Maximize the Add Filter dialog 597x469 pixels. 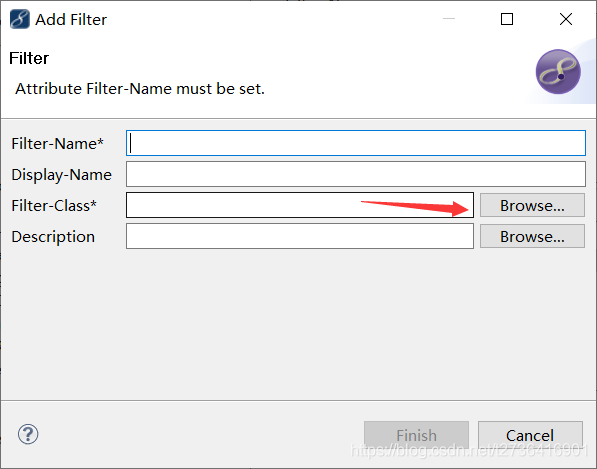click(x=506, y=19)
